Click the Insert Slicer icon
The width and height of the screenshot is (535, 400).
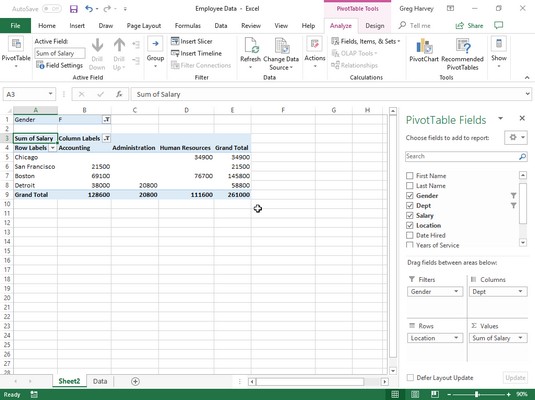click(175, 41)
